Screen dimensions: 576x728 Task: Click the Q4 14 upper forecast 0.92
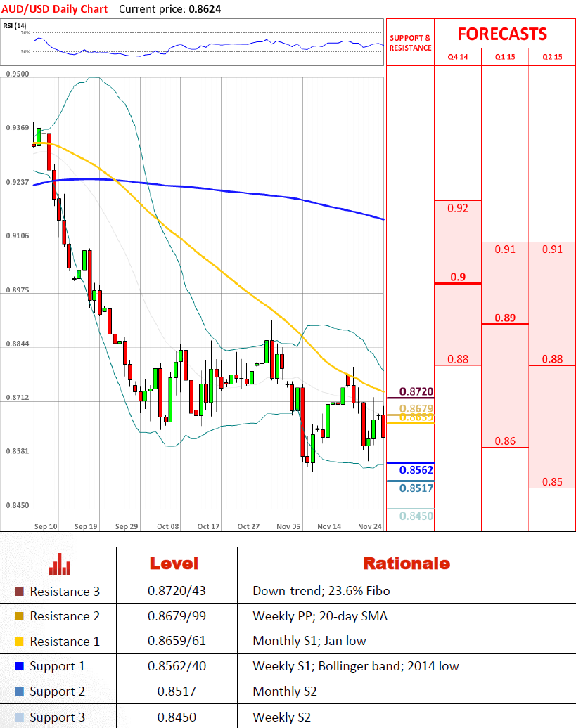pos(458,208)
